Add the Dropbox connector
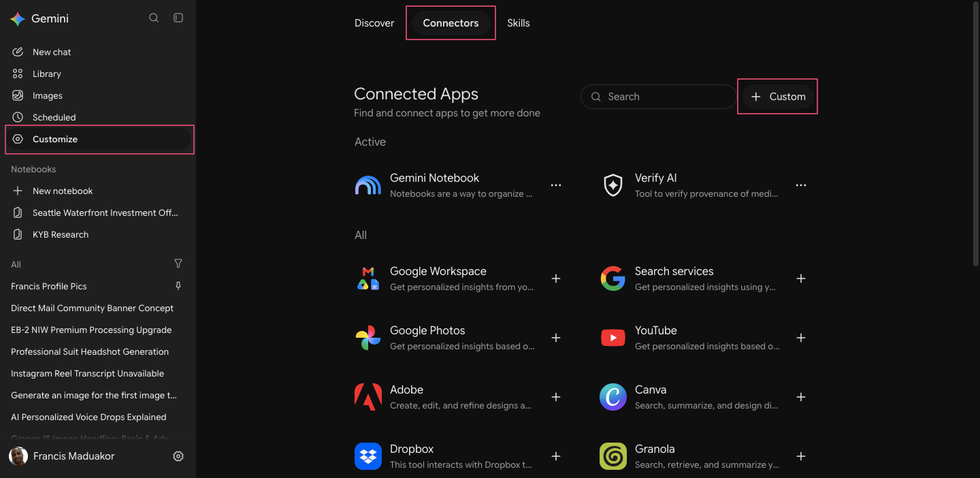This screenshot has height=478, width=980. (556, 456)
